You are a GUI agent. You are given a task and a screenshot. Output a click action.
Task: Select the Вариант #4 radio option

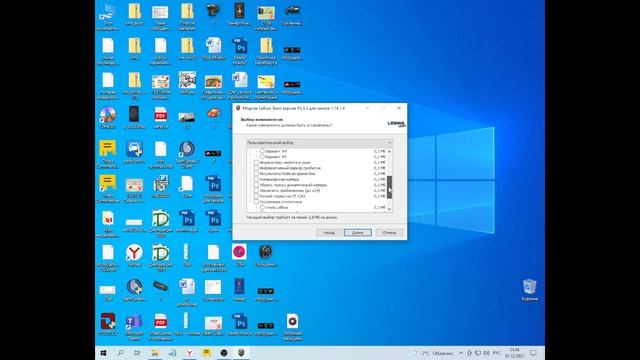coord(262,151)
